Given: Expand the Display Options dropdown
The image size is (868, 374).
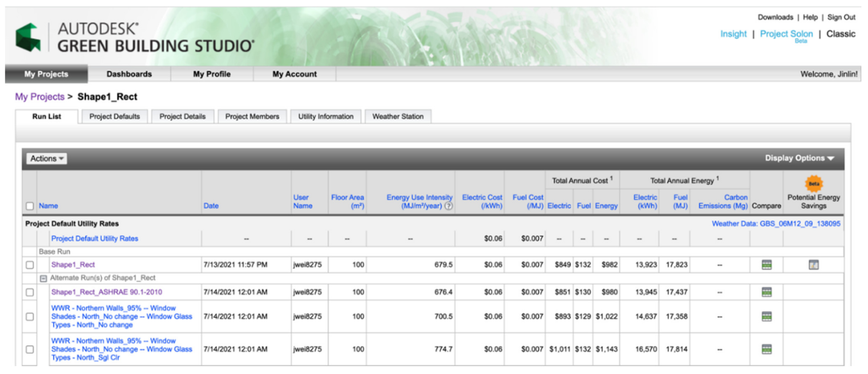Looking at the screenshot, I should [x=799, y=158].
